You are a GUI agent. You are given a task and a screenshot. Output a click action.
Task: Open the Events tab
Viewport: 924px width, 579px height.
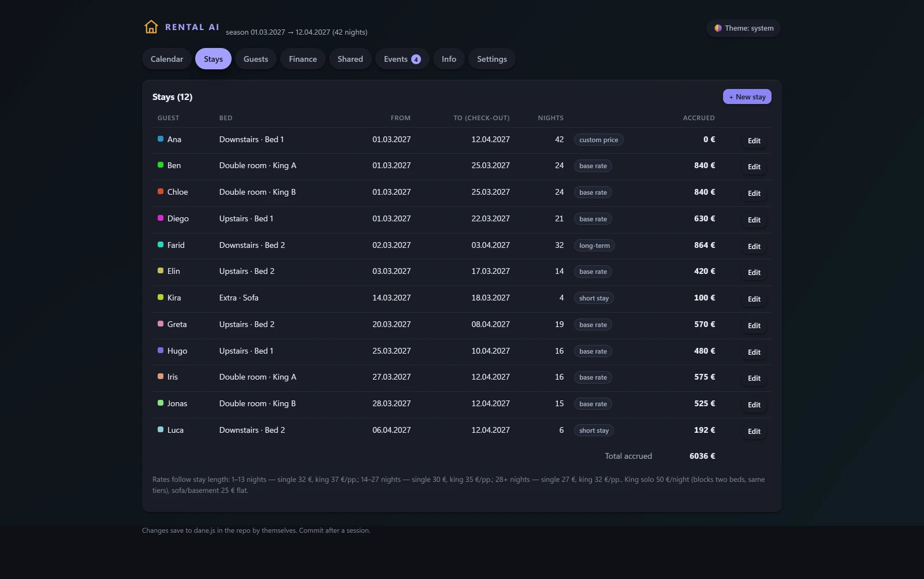[x=402, y=59]
